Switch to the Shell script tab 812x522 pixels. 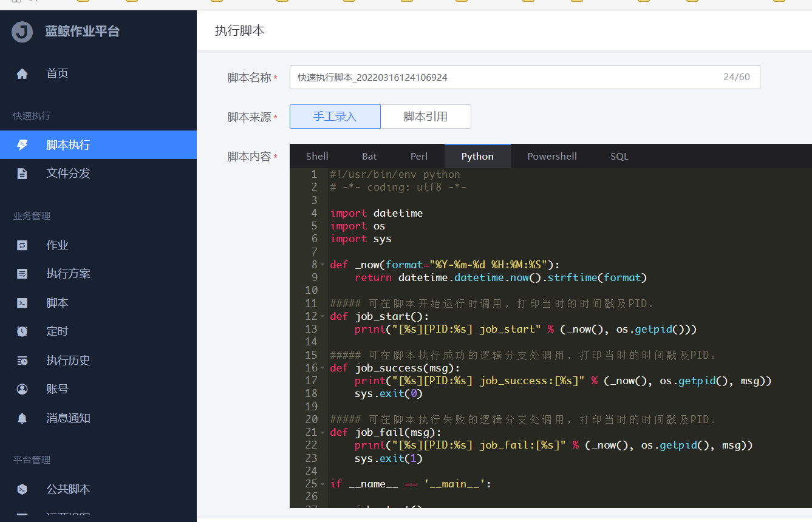(x=317, y=156)
